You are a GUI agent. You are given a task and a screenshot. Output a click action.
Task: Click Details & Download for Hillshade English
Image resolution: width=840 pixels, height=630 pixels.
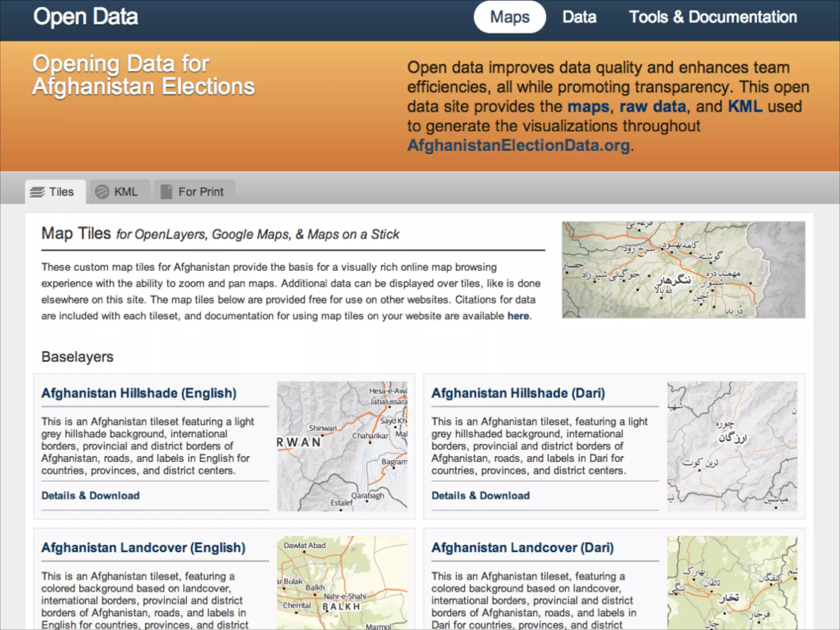[90, 495]
